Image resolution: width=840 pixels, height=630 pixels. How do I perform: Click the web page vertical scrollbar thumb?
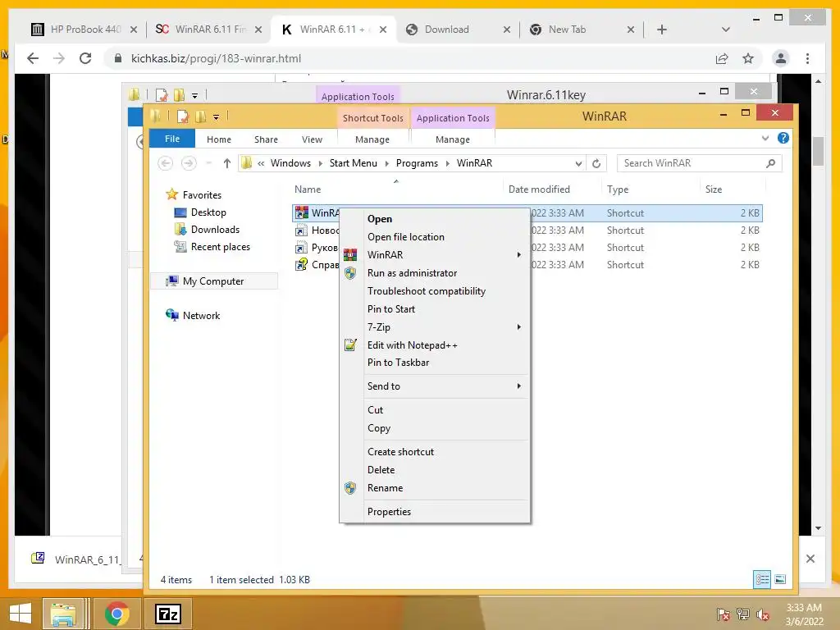[818, 152]
